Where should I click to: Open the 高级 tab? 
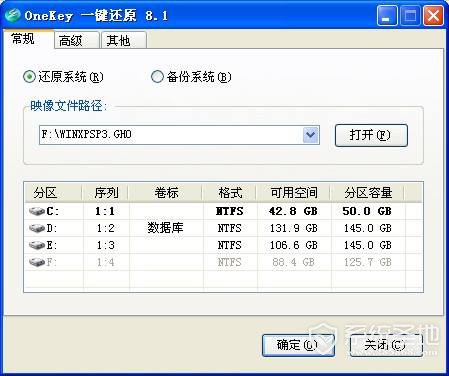coord(77,40)
